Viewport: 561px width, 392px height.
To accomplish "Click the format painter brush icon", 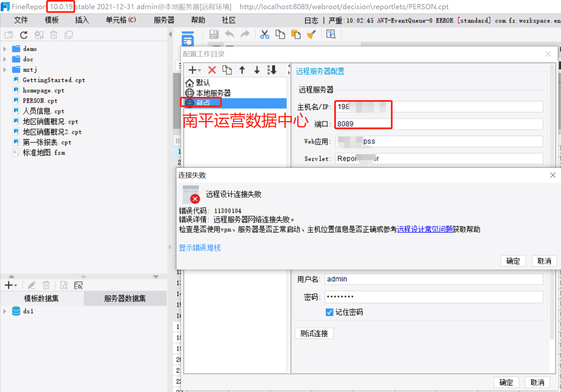I will pyautogui.click(x=311, y=34).
